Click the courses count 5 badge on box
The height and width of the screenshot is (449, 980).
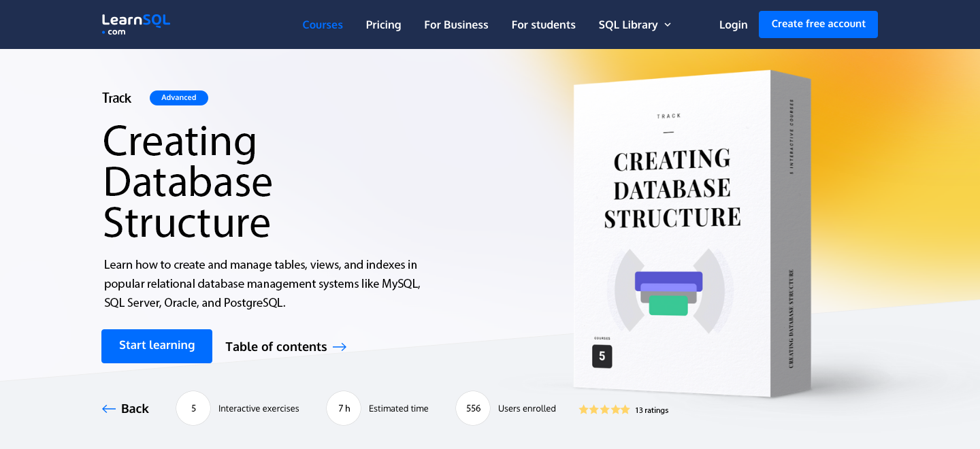click(x=602, y=356)
